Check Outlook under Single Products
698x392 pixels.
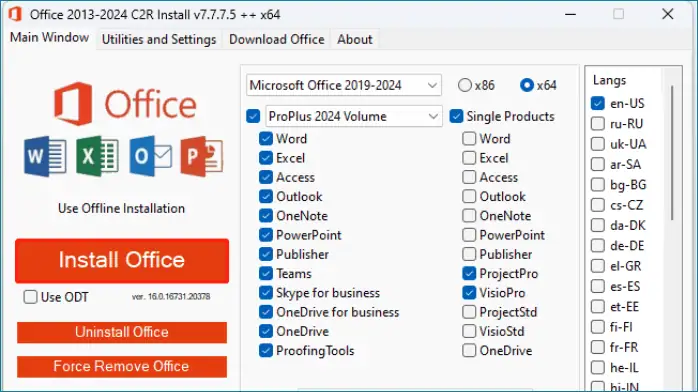click(x=469, y=196)
